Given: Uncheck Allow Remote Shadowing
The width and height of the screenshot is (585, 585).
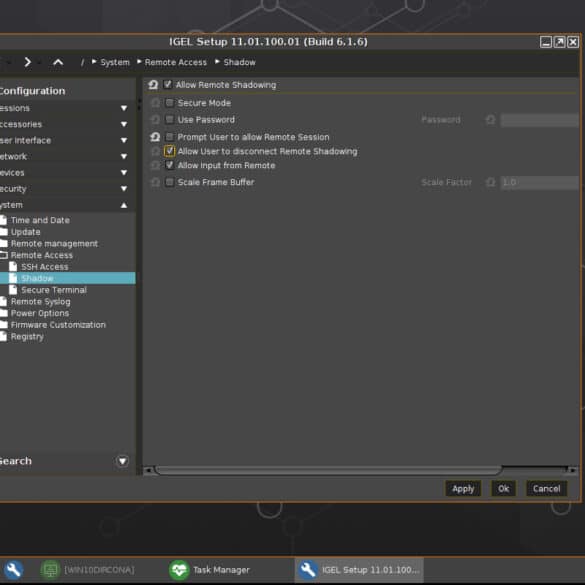Looking at the screenshot, I should (168, 84).
